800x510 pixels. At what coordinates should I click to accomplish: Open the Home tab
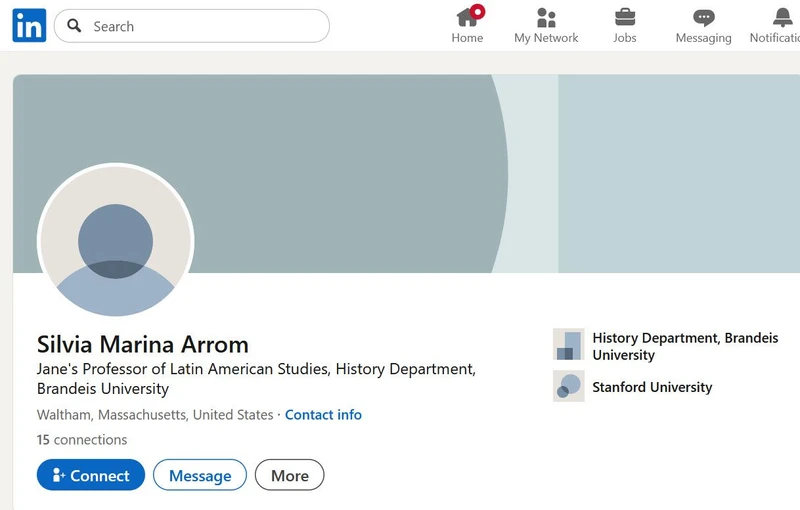pyautogui.click(x=467, y=26)
